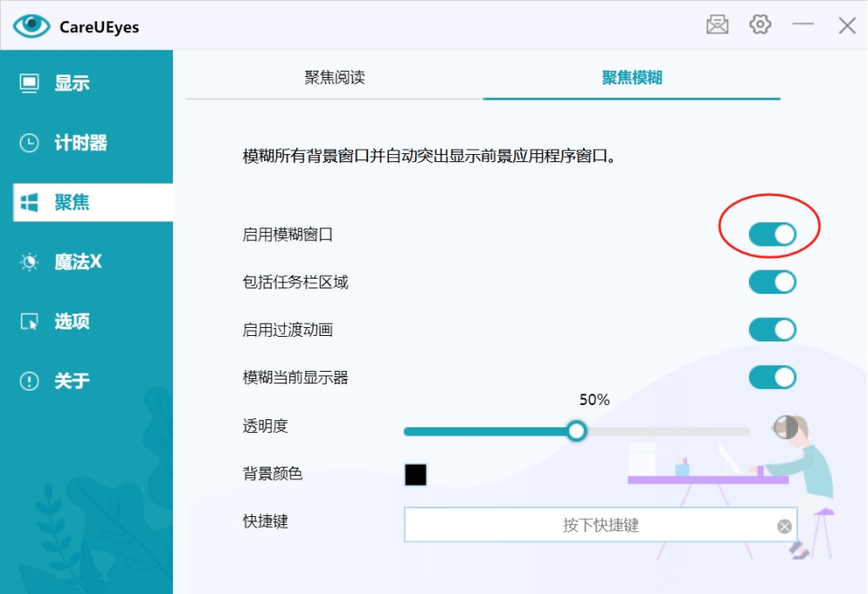
Task: Turn off 包括任务栏区域 switch
Action: click(772, 282)
